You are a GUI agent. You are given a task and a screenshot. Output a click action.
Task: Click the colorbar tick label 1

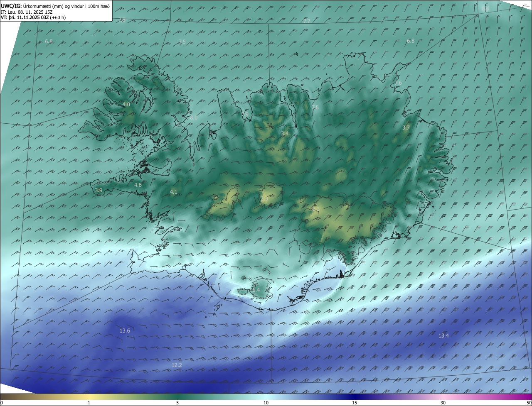[89, 403]
